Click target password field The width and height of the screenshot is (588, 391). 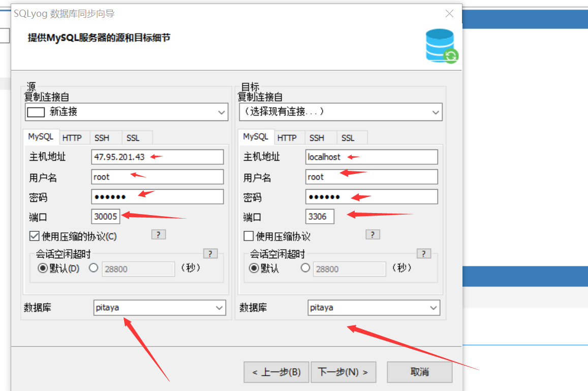click(372, 197)
